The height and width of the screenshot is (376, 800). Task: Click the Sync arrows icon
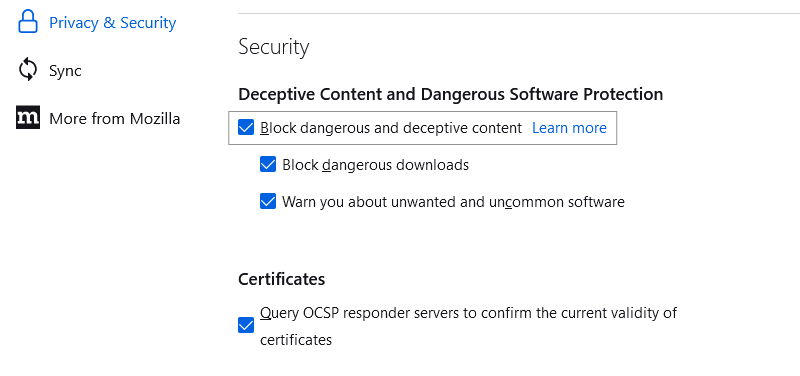28,70
